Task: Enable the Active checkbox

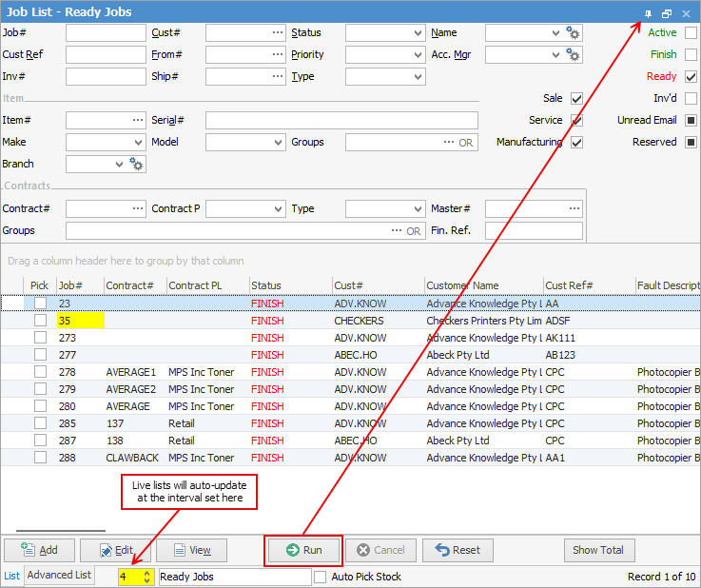Action: click(691, 32)
